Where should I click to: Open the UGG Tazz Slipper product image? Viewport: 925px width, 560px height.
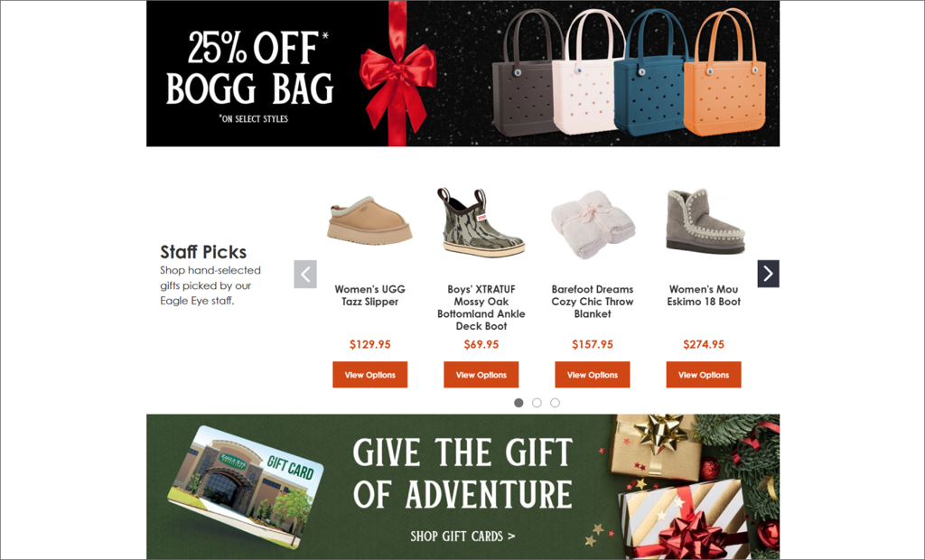coord(369,220)
